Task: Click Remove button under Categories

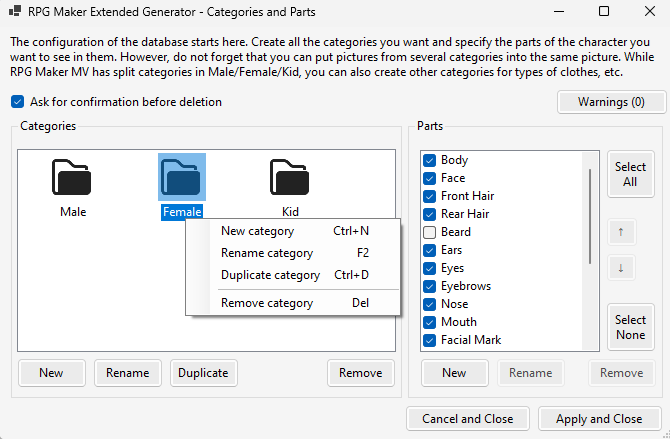Action: click(361, 373)
